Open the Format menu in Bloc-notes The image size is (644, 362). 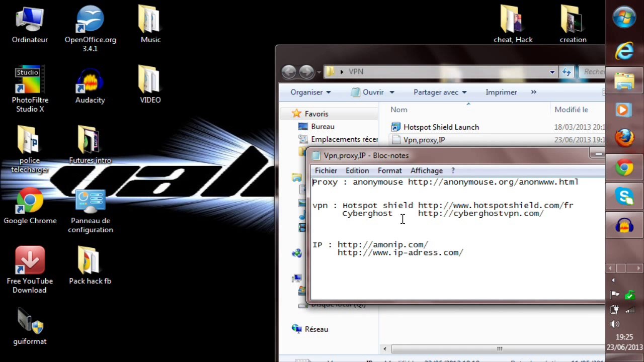(389, 171)
